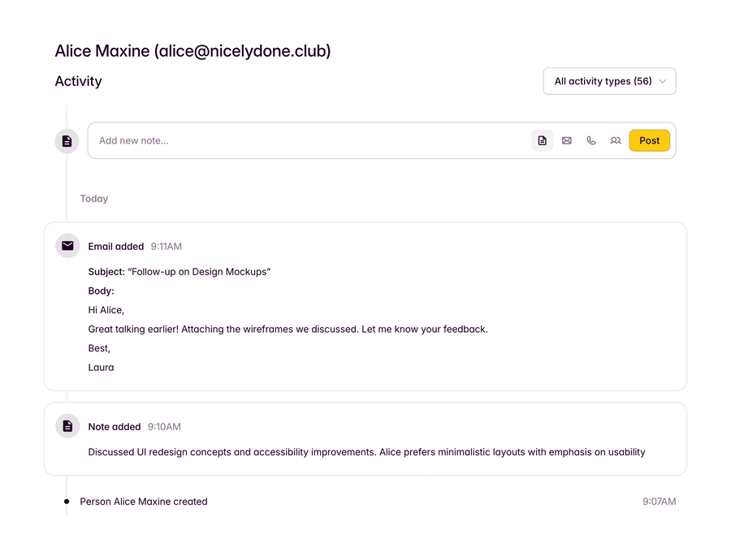The width and height of the screenshot is (731, 560).
Task: Switch composer to email type icon
Action: click(x=567, y=140)
